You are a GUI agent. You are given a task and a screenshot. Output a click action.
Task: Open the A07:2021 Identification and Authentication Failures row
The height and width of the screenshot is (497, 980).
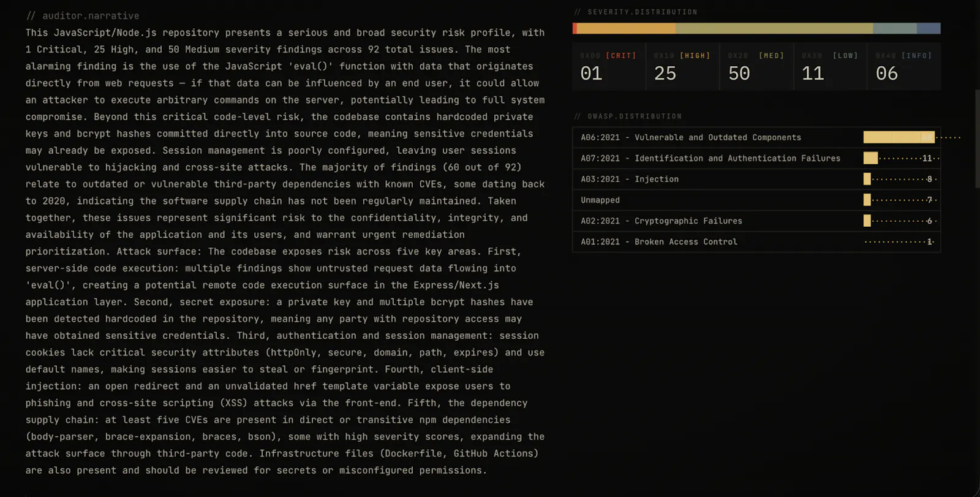click(756, 158)
